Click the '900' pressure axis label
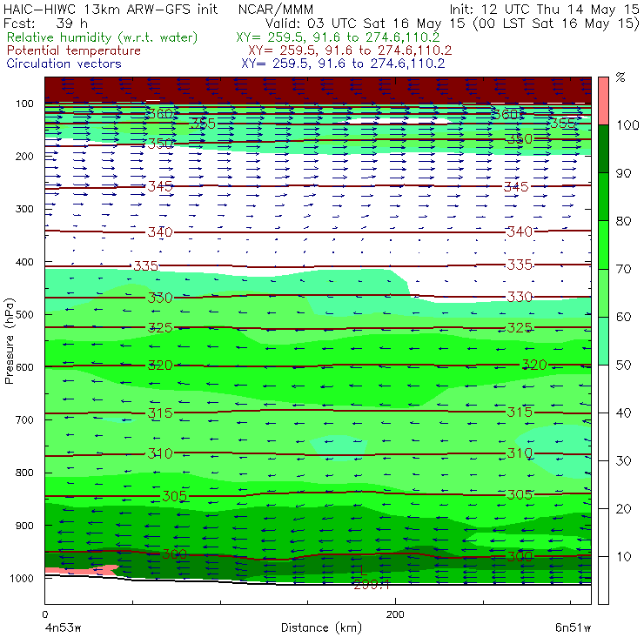Viewport: 644px width, 644px height. (24, 526)
